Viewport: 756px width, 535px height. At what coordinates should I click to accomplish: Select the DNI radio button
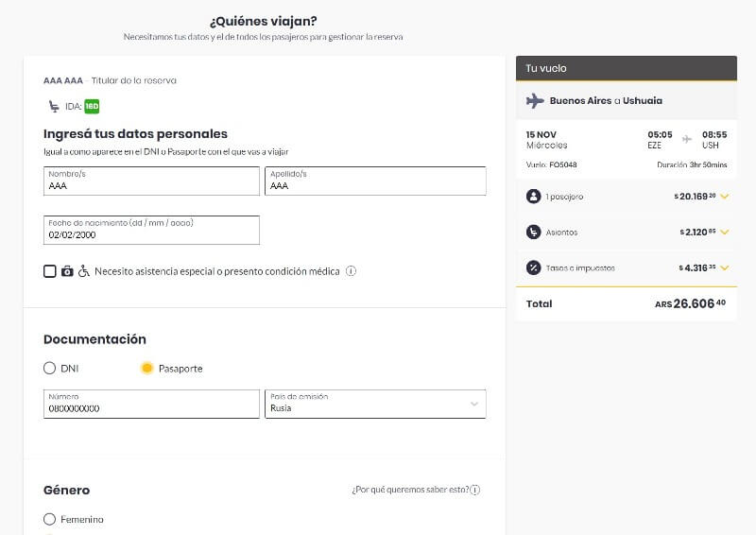(50, 368)
